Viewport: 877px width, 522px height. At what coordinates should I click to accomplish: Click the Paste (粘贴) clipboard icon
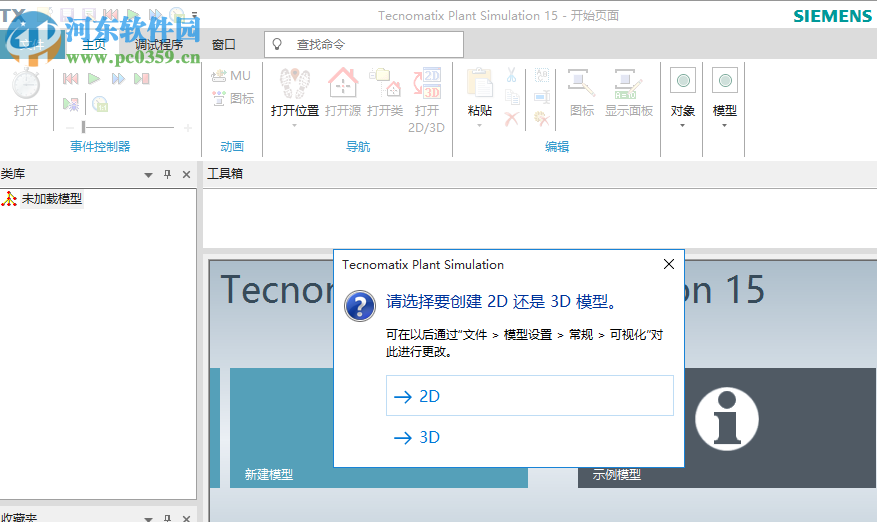pyautogui.click(x=480, y=83)
